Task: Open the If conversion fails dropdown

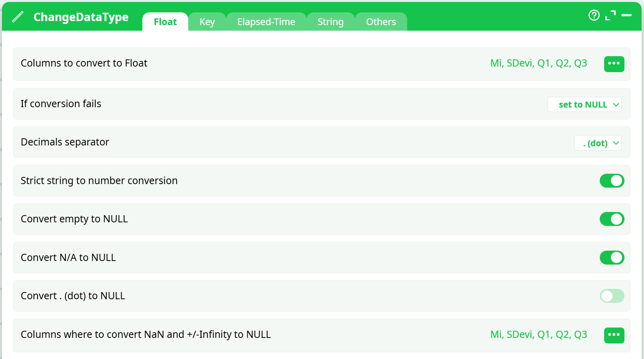Action: coord(585,104)
